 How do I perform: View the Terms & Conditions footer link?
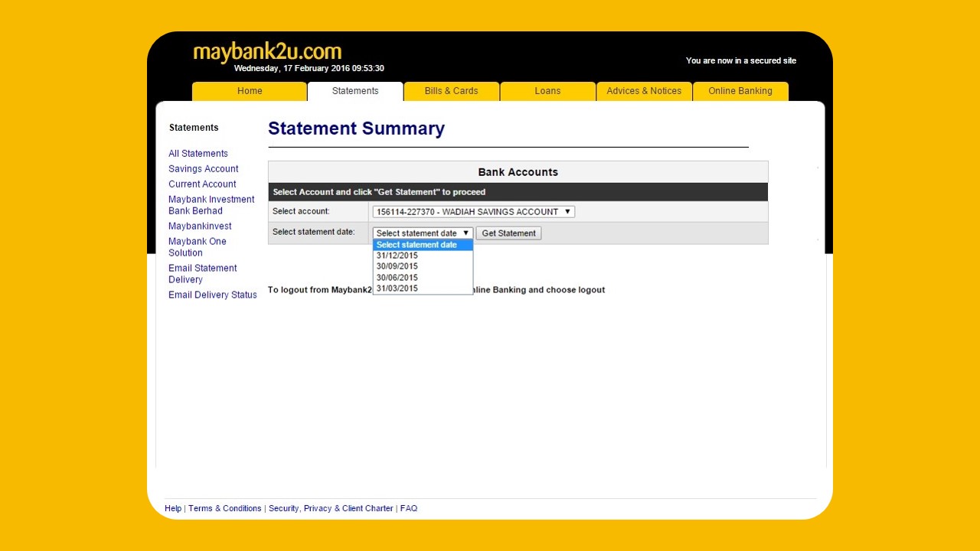tap(225, 509)
